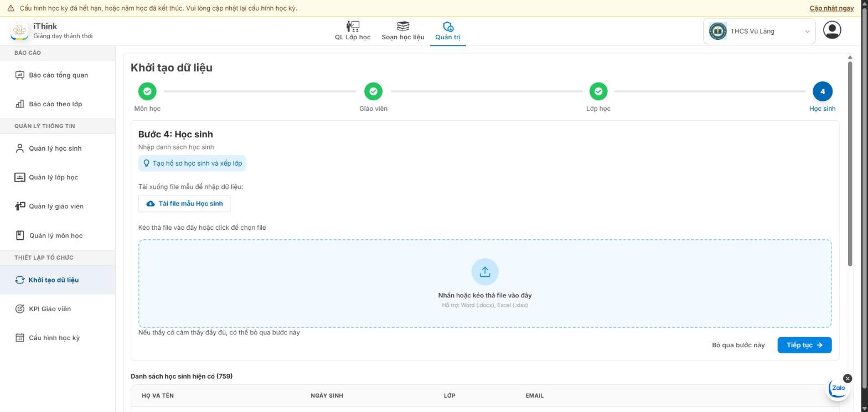This screenshot has width=868, height=412.
Task: Click the iThink logo icon
Action: pos(19,31)
